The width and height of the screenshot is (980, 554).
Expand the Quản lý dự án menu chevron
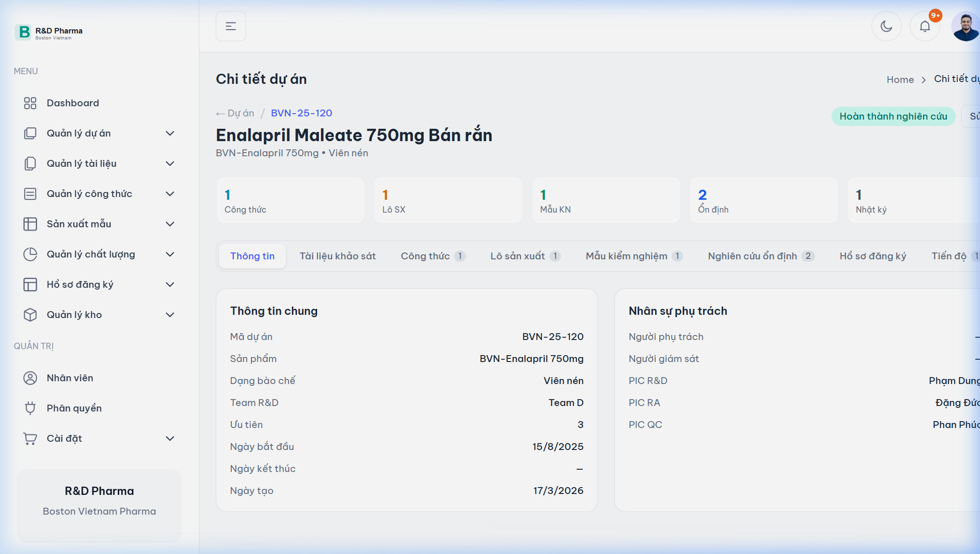pos(170,133)
